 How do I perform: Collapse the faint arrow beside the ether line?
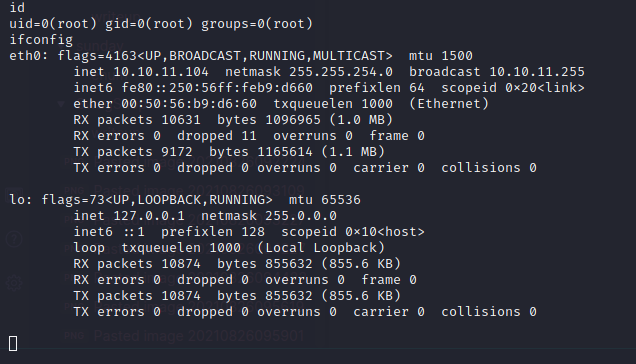(61, 104)
